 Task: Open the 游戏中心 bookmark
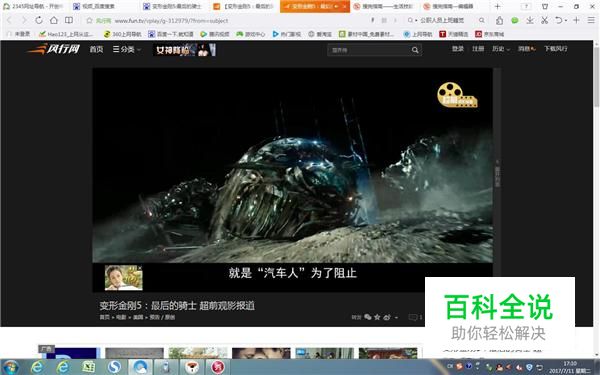(251, 34)
